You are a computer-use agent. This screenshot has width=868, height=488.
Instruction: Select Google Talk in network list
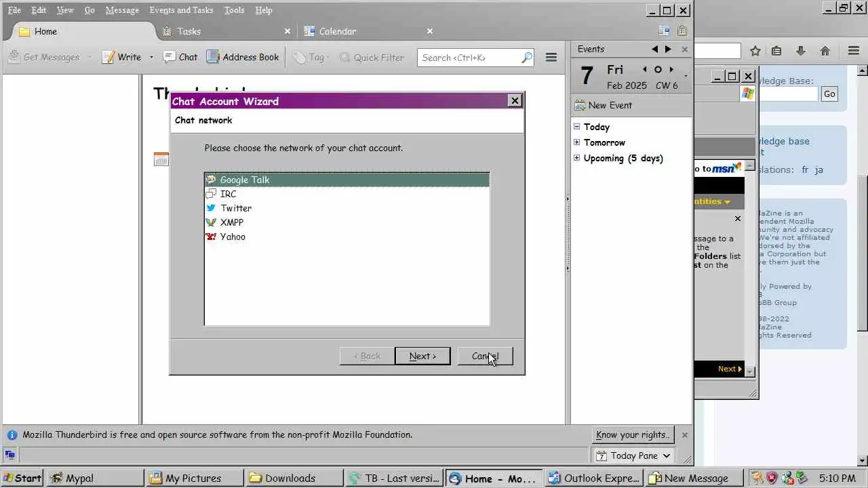click(347, 180)
